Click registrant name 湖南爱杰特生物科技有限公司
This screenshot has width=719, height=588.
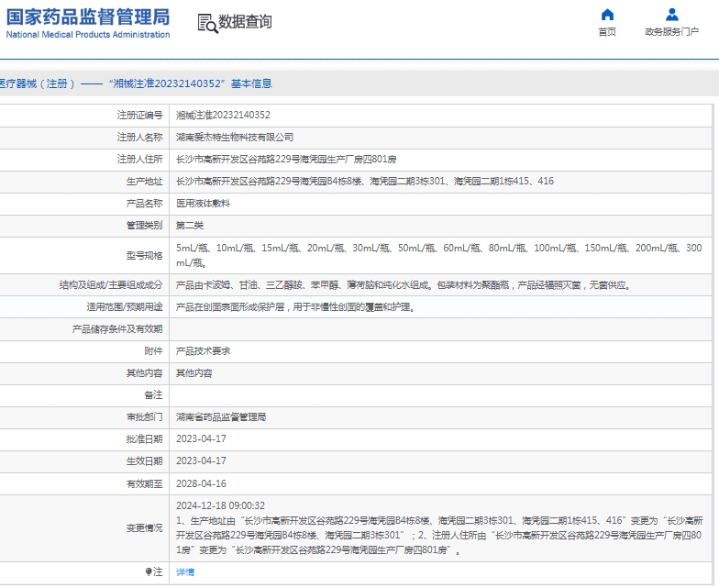[x=235, y=138]
